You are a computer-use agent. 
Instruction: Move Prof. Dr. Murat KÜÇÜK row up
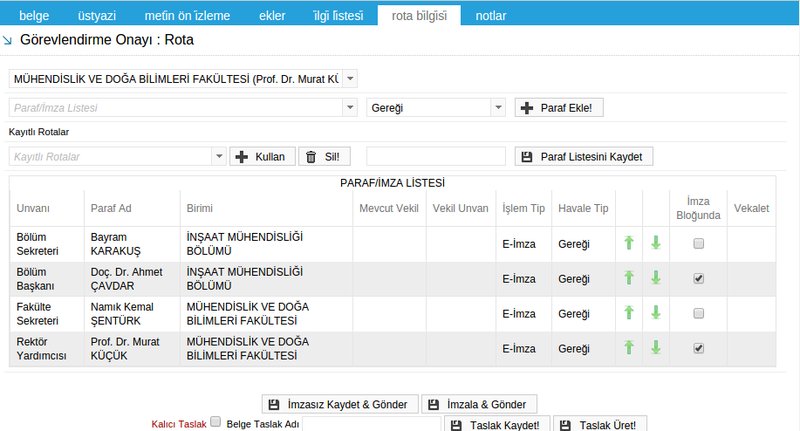(x=629, y=348)
